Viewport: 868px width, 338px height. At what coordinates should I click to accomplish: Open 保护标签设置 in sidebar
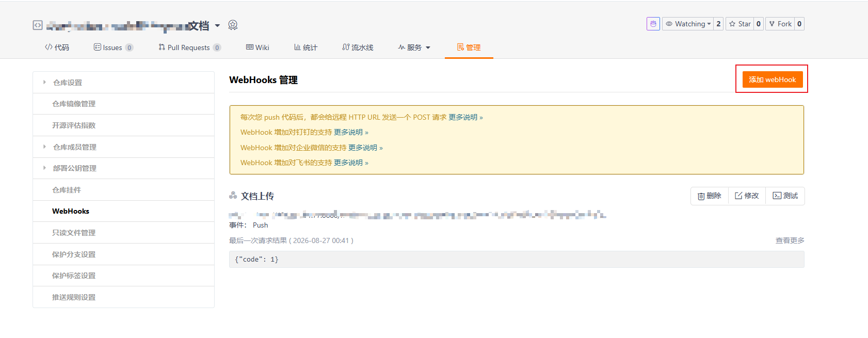tap(123, 276)
